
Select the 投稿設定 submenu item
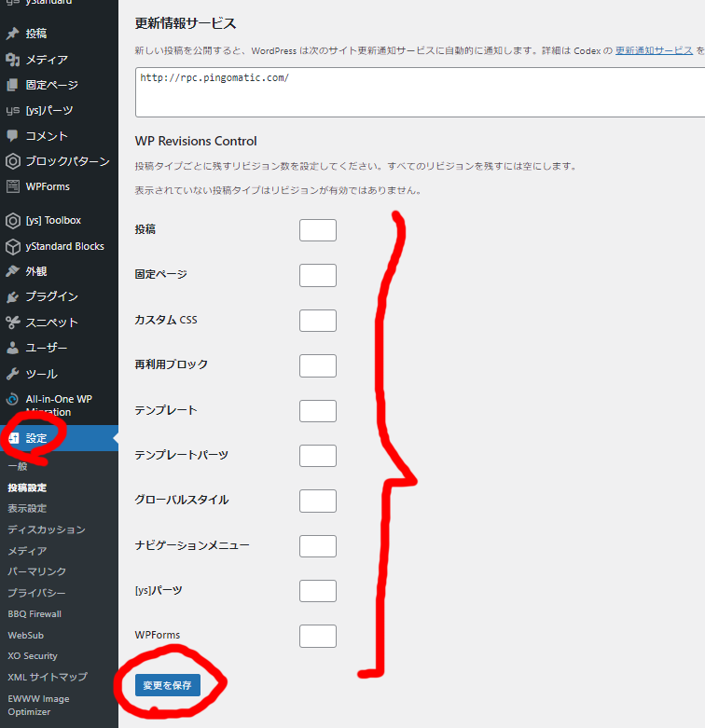27,488
